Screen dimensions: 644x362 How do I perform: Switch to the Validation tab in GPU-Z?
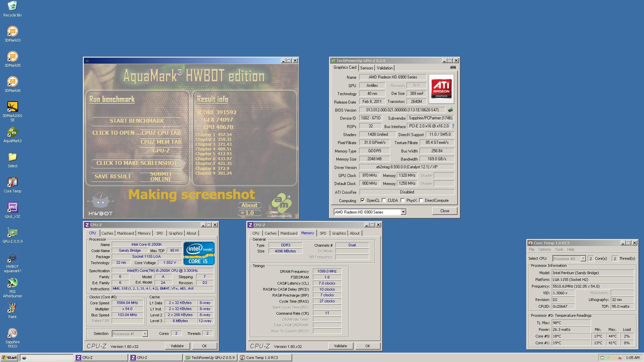384,68
